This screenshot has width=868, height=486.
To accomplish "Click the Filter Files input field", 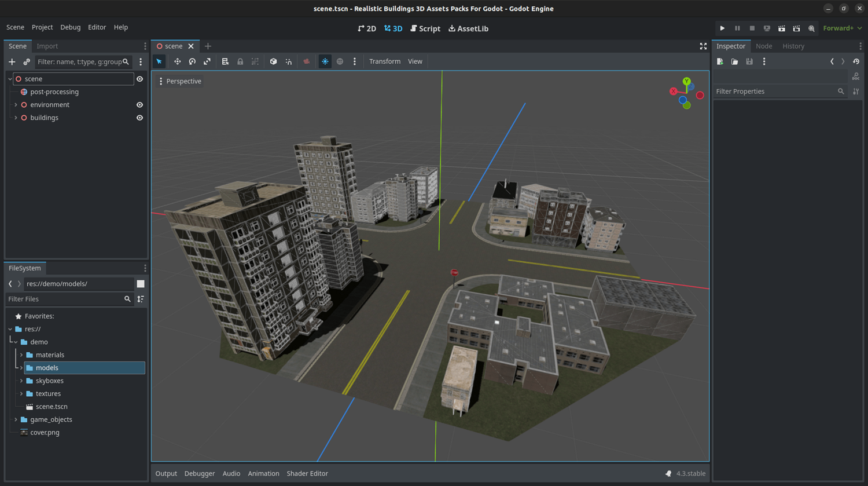I will click(64, 299).
